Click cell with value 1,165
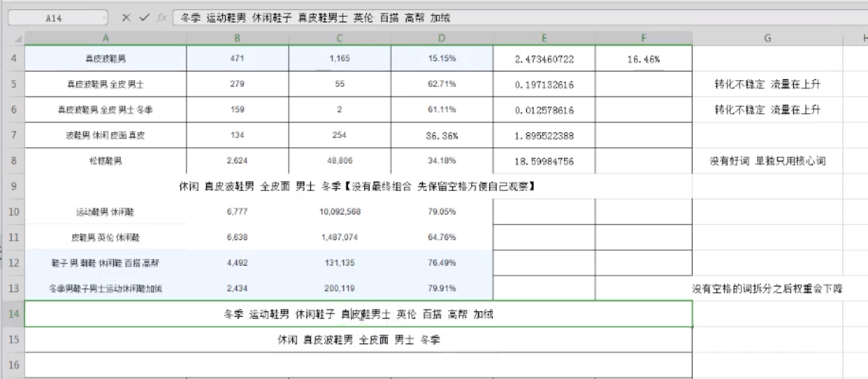 point(340,57)
